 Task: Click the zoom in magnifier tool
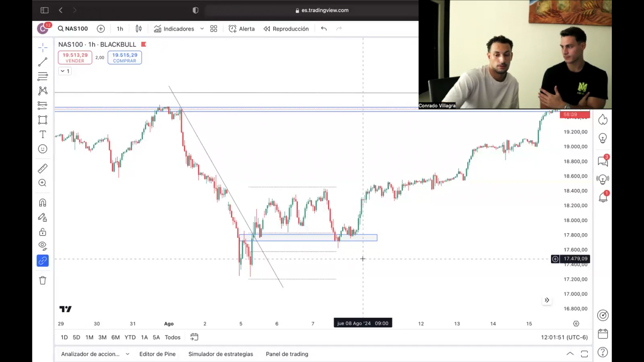pos(43,183)
